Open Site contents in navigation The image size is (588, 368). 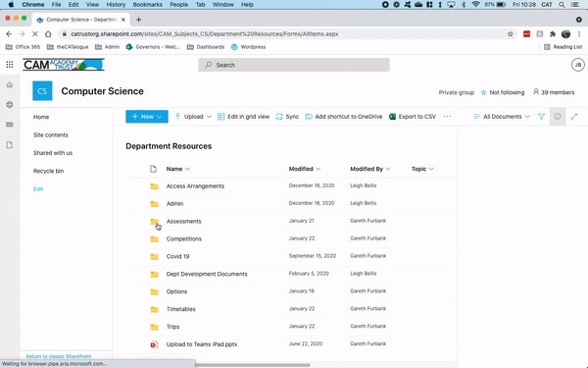click(51, 134)
